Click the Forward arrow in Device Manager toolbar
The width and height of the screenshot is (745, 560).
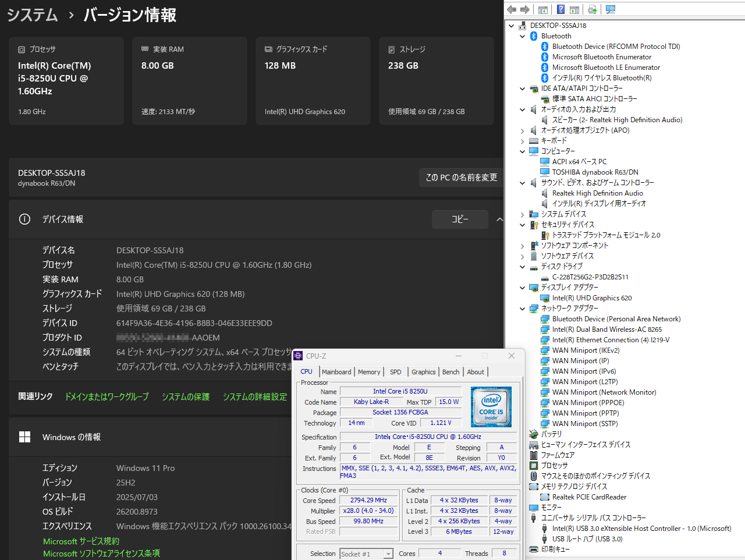(525, 9)
